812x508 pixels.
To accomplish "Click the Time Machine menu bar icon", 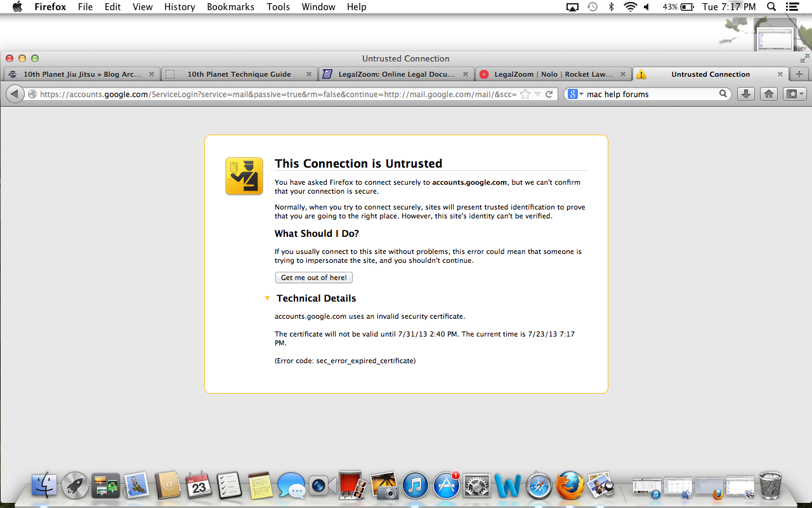I will [592, 7].
